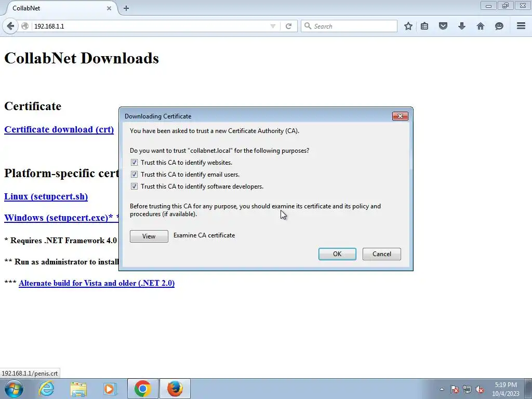Open the Linux (setupcert.sh) link

(46, 196)
